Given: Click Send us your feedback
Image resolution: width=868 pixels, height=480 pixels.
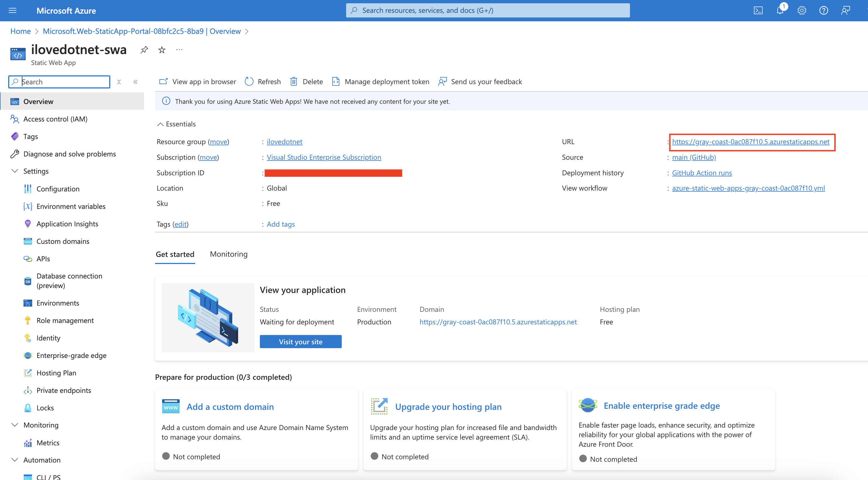Looking at the screenshot, I should [x=480, y=82].
